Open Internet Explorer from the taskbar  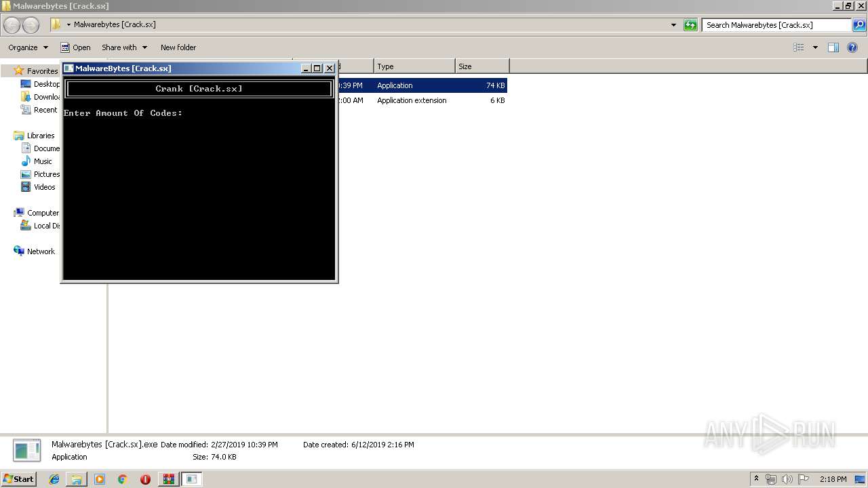pyautogui.click(x=54, y=479)
